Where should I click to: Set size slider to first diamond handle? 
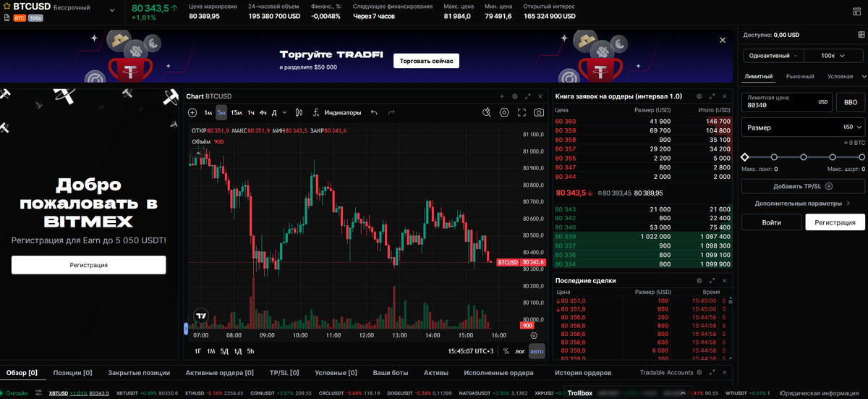pyautogui.click(x=745, y=156)
